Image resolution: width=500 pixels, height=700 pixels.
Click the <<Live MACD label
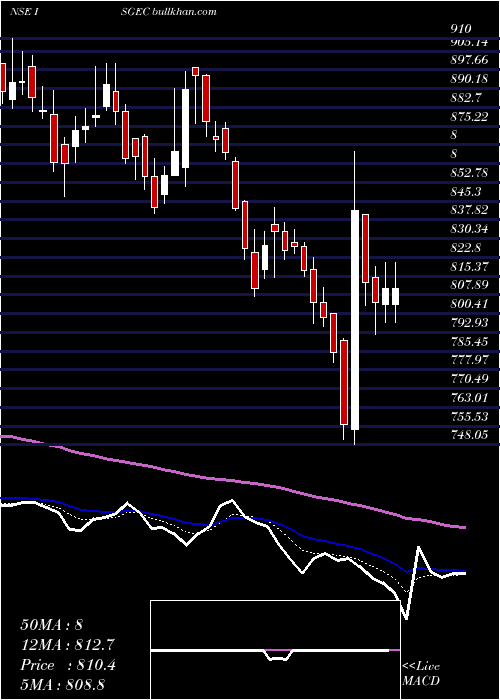(x=421, y=674)
